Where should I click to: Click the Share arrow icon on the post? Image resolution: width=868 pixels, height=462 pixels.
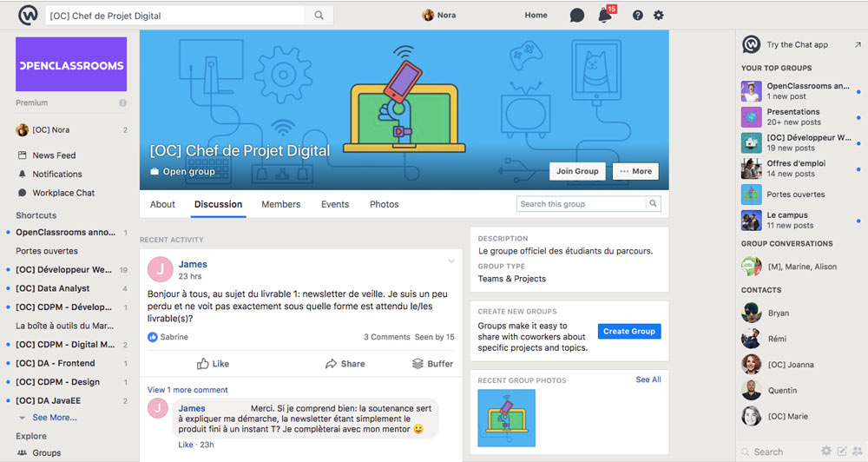point(331,363)
